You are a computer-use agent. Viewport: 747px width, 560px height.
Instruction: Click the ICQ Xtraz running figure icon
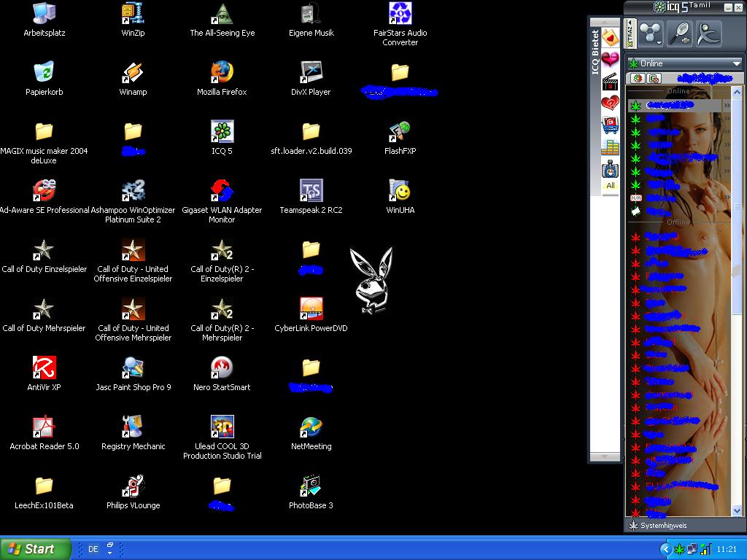click(708, 34)
